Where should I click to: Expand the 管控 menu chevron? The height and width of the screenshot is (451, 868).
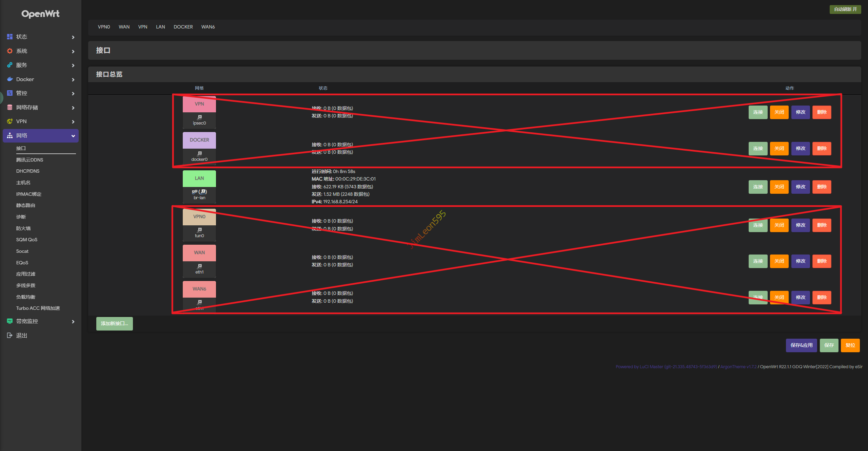pos(73,93)
